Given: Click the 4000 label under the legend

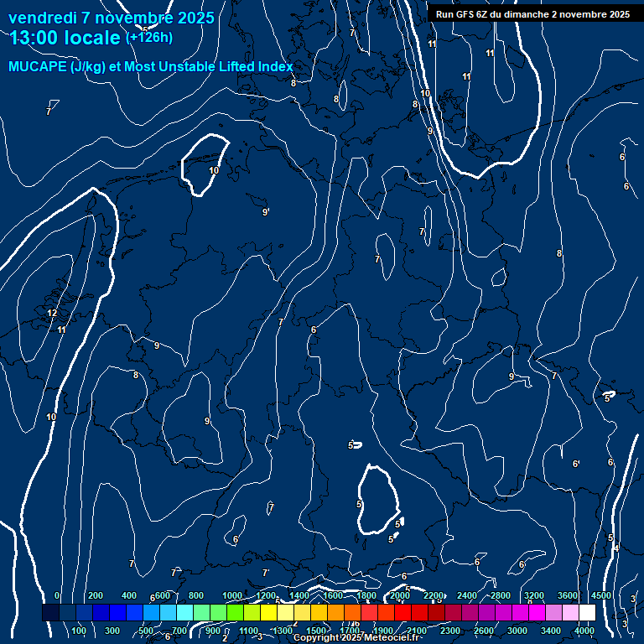Looking at the screenshot, I should [x=585, y=631].
